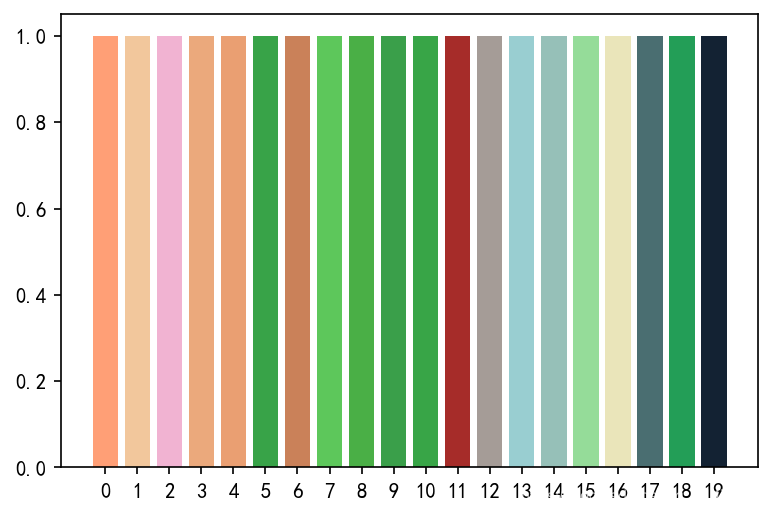773x515 pixels.
Task: Click the x-axis tick label 19
Action: click(714, 491)
